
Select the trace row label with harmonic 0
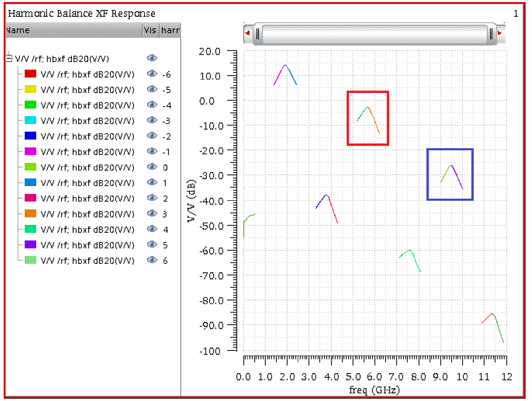pyautogui.click(x=88, y=168)
